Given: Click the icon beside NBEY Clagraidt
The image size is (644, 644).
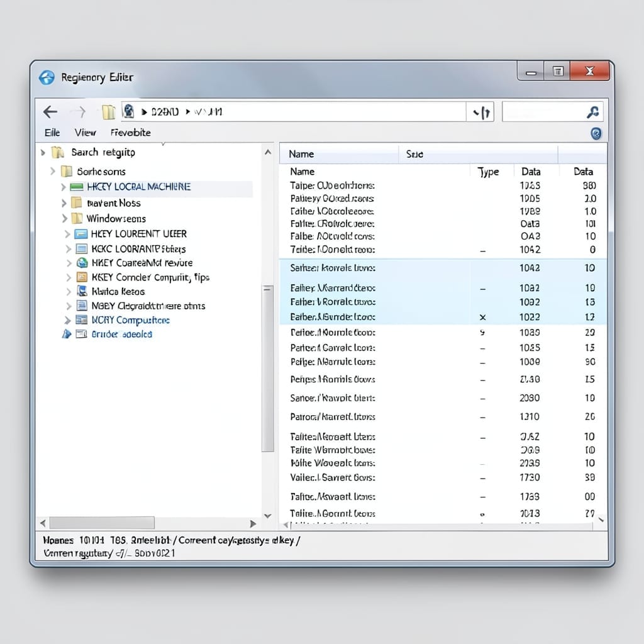Looking at the screenshot, I should point(82,306).
